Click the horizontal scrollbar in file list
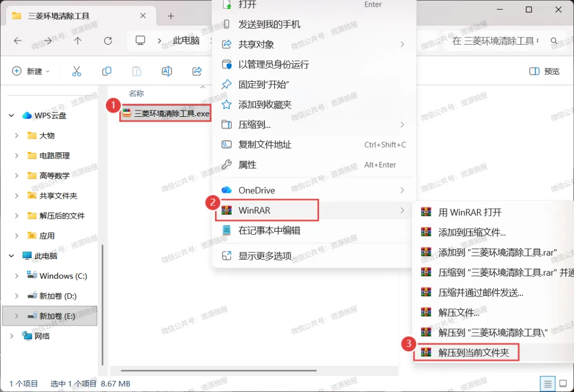Screen dimensions: 574x392 click(x=218, y=370)
